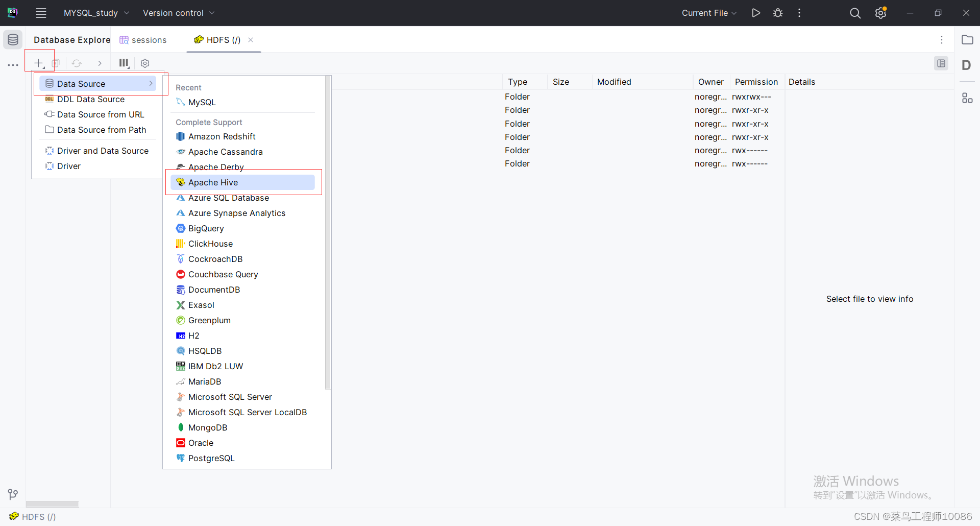Select Data Source menu item
The height and width of the screenshot is (526, 980).
(97, 84)
